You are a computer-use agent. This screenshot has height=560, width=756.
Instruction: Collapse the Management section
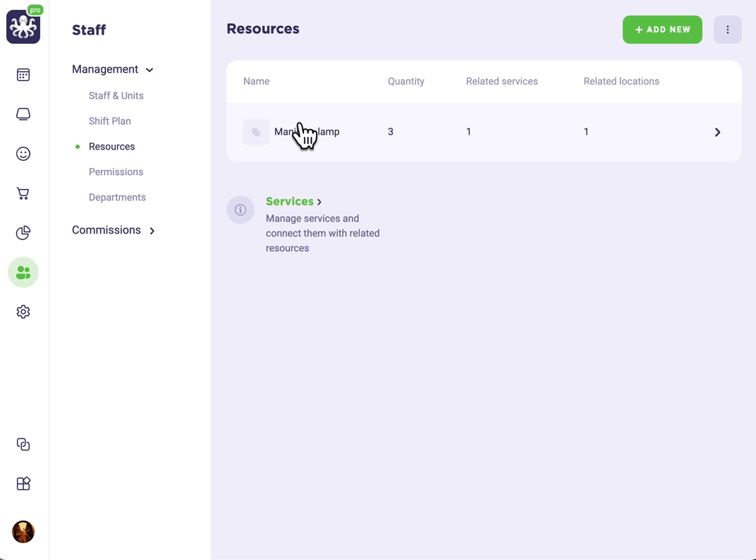pos(112,69)
